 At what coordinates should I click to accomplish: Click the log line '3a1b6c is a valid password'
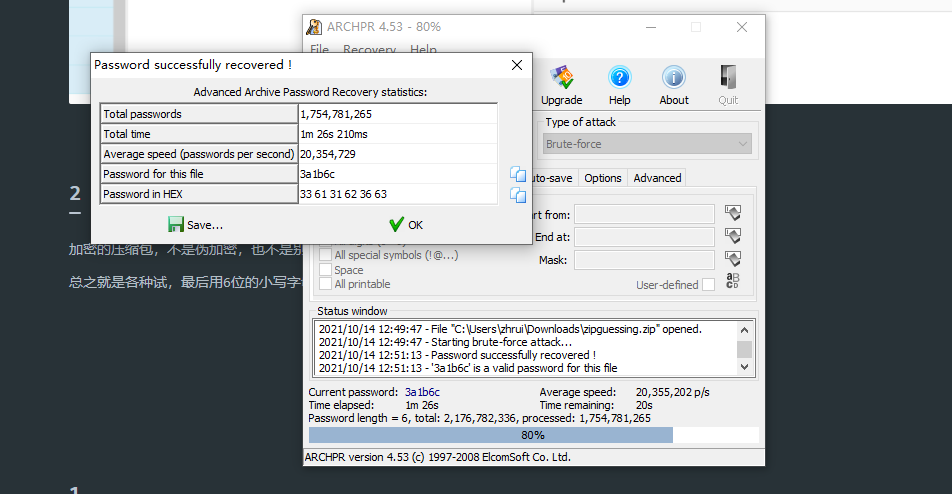point(468,368)
